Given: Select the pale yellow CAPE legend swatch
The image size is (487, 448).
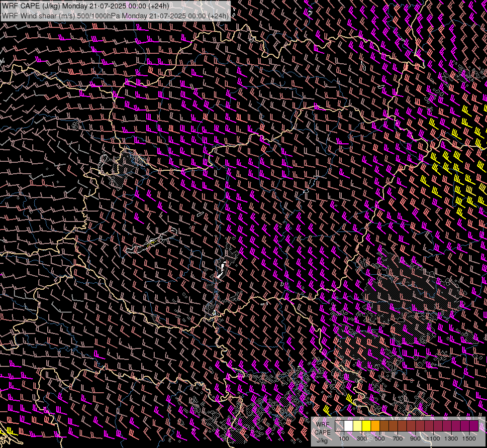Looking at the screenshot, I should click(x=358, y=426).
